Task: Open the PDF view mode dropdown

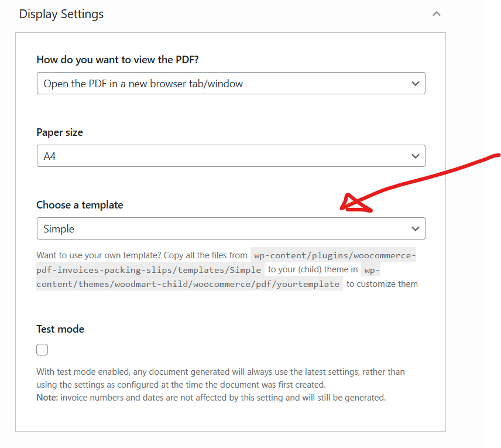Action: [x=231, y=83]
